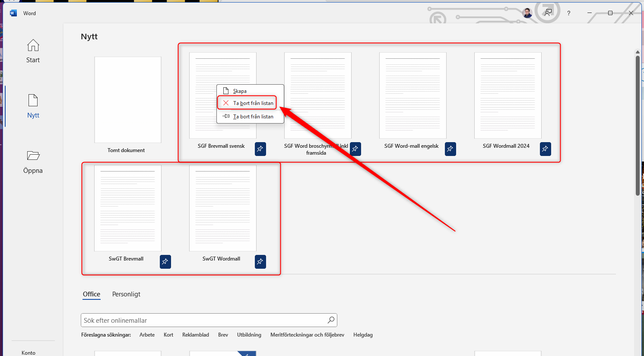Click 'Meritförteckningar och följebrev' suggestion

point(307,335)
